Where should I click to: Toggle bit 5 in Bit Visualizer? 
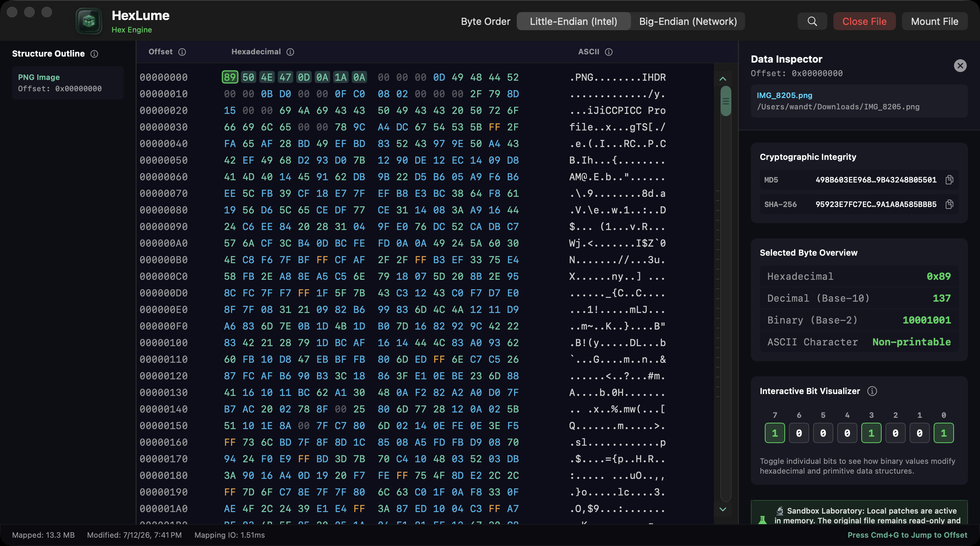point(823,433)
